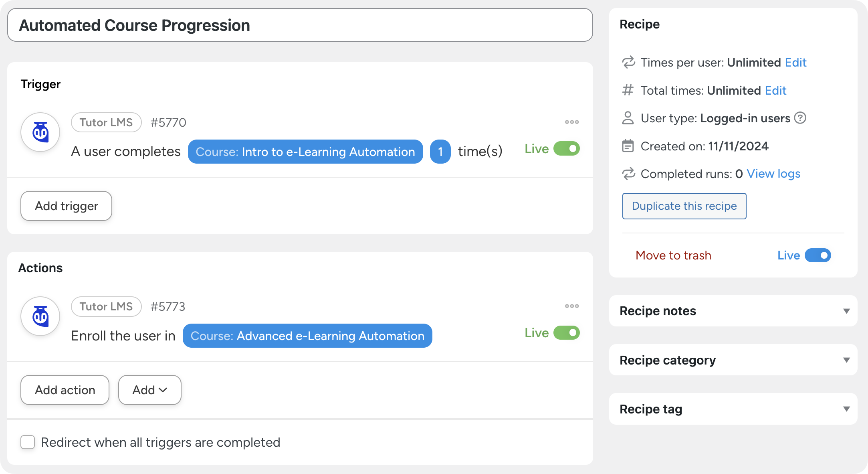Viewport: 868px width, 474px height.
Task: Toggle the enroll action's Live switch
Action: click(566, 333)
